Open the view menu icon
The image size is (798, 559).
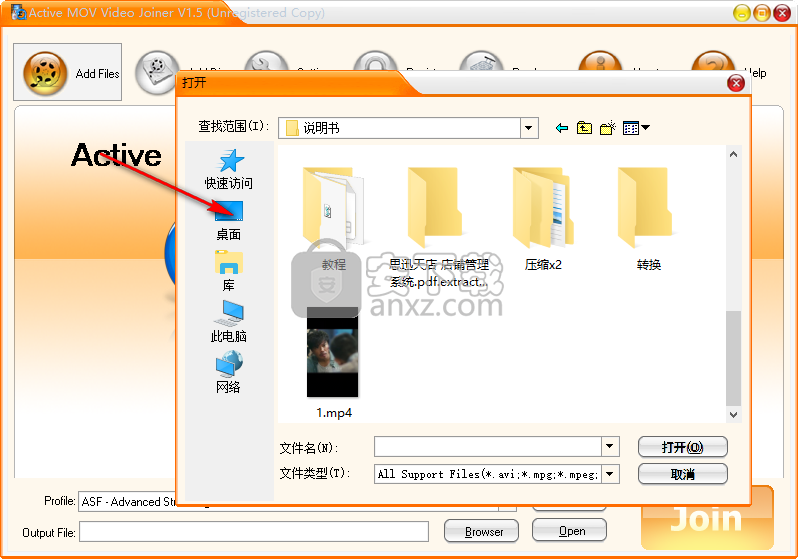(636, 128)
